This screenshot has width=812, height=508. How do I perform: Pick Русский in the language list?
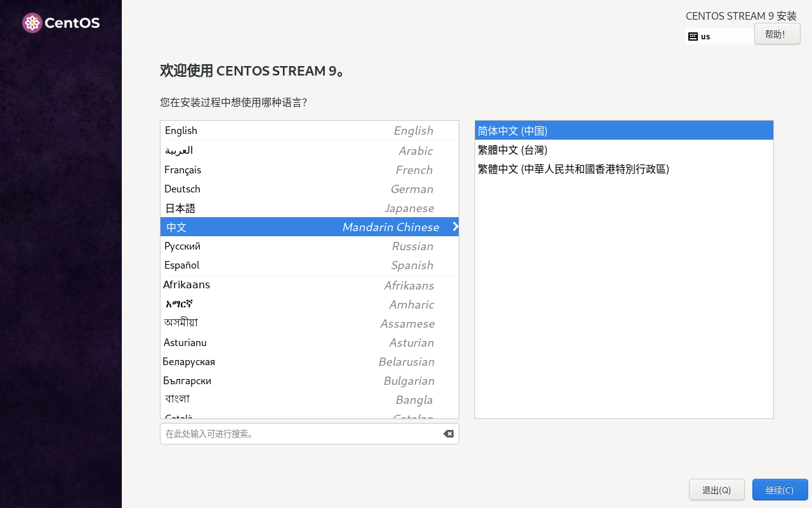pyautogui.click(x=310, y=246)
